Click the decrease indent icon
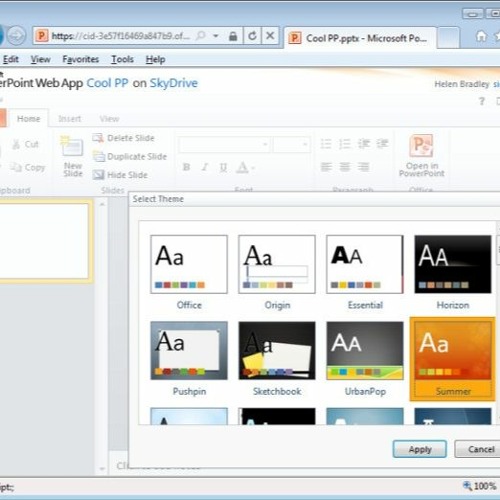This screenshot has width=500, height=500. 364,144
